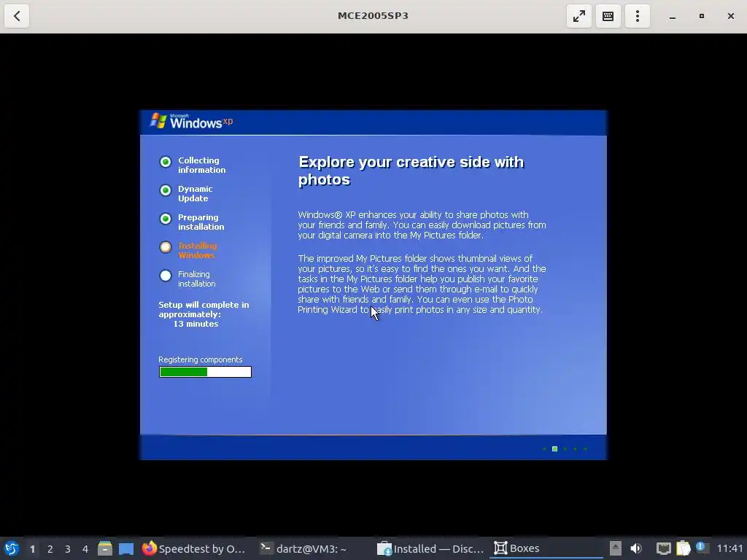The image size is (747, 560).
Task: Switch to workspace 4
Action: [x=85, y=549]
